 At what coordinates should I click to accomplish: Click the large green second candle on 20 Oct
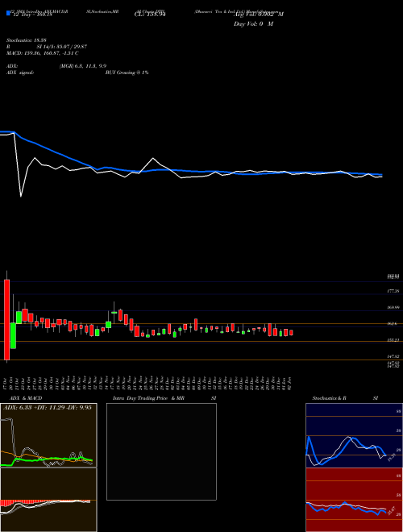tap(13, 335)
